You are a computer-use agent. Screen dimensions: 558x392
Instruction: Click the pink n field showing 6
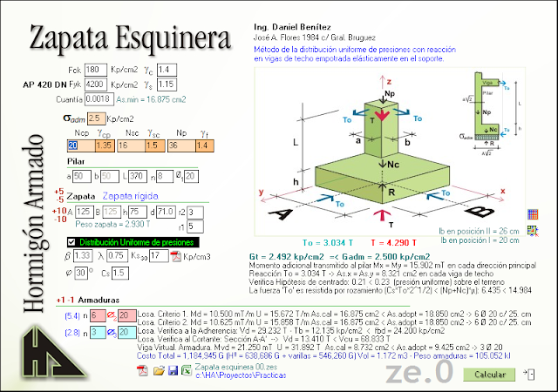[x=98, y=315]
